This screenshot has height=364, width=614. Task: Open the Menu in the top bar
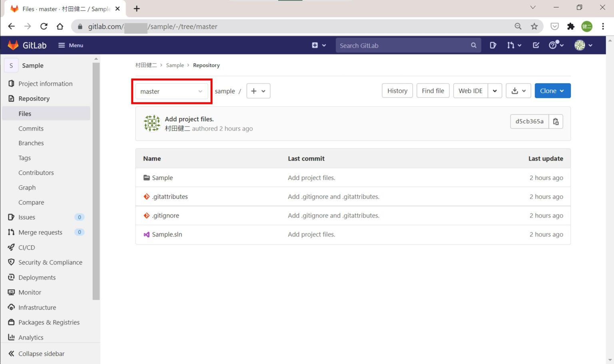(70, 45)
